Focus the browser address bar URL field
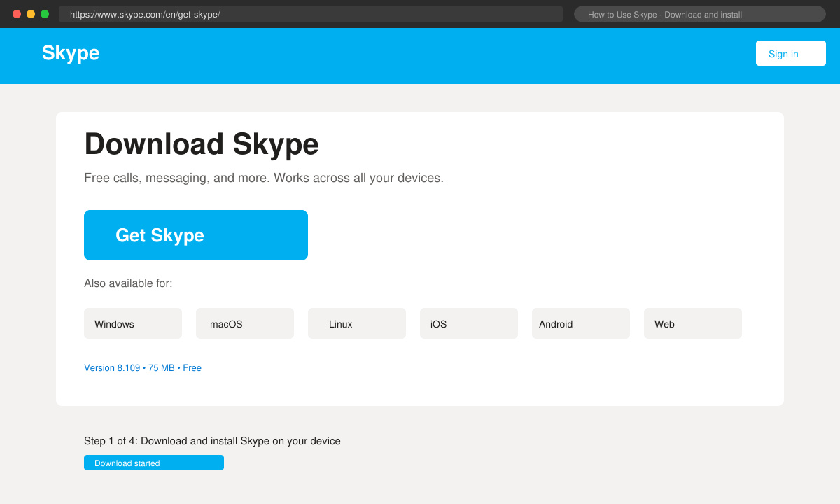The width and height of the screenshot is (840, 504). tap(311, 14)
